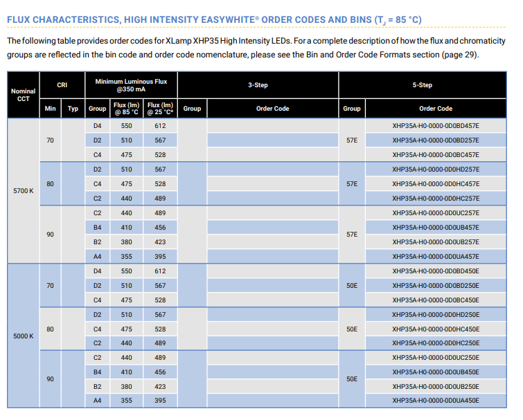
Task: Click 50E group beside order code 0D0HC450E
Action: [352, 329]
